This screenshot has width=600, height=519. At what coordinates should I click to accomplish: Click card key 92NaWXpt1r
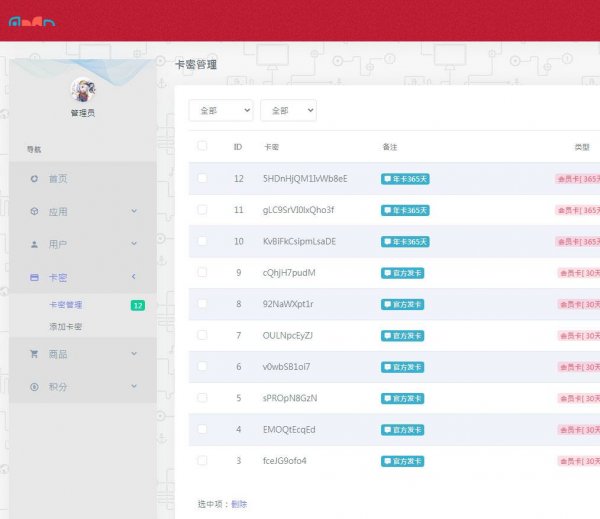288,304
